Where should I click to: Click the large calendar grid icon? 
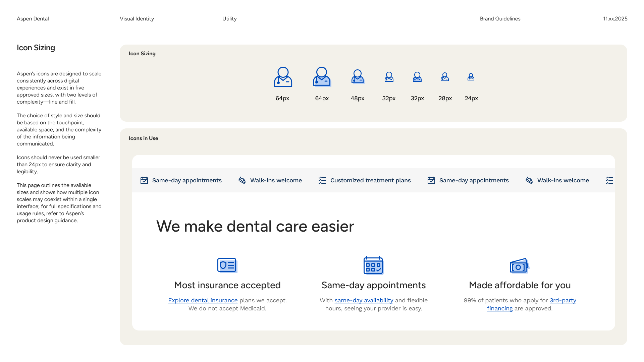(373, 265)
